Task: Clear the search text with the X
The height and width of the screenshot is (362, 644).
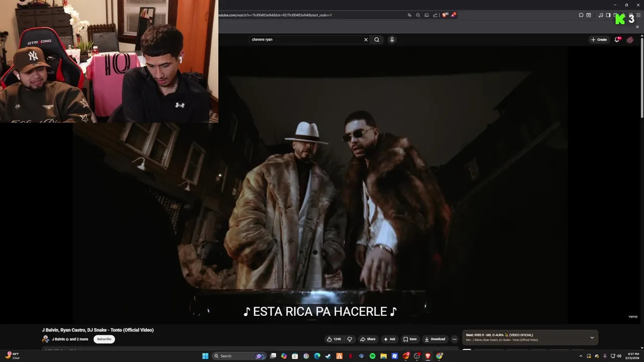Action: pos(366,39)
